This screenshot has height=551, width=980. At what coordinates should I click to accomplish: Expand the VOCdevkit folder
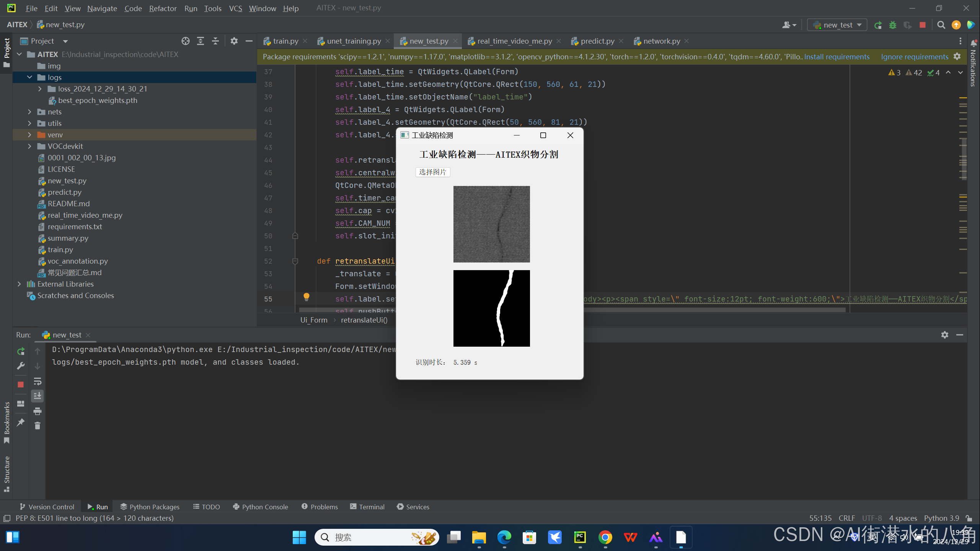(x=29, y=146)
